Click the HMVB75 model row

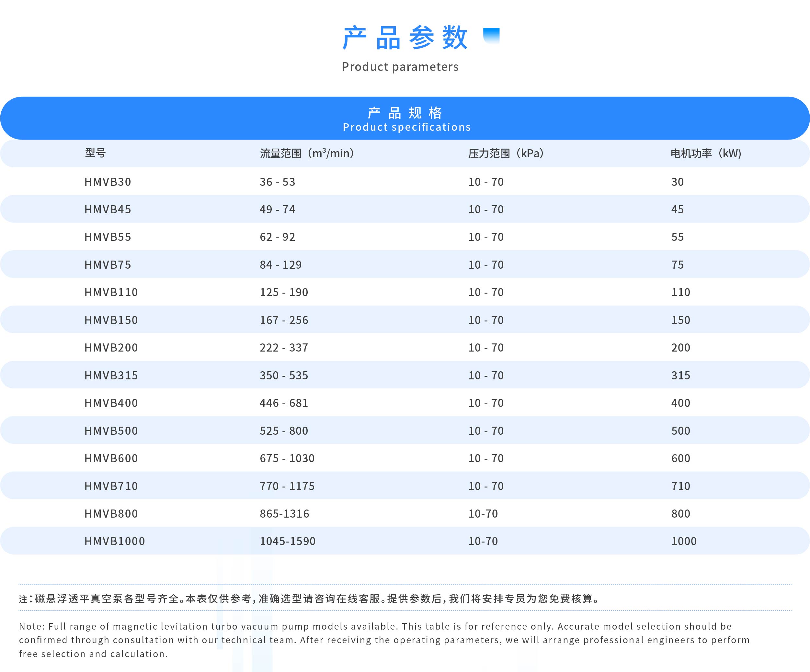(x=108, y=264)
